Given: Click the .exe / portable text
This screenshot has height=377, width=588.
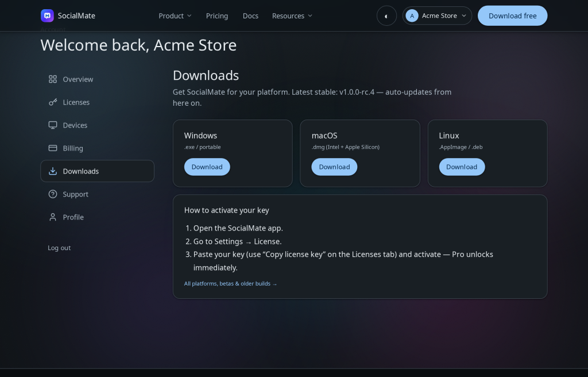Looking at the screenshot, I should [203, 147].
